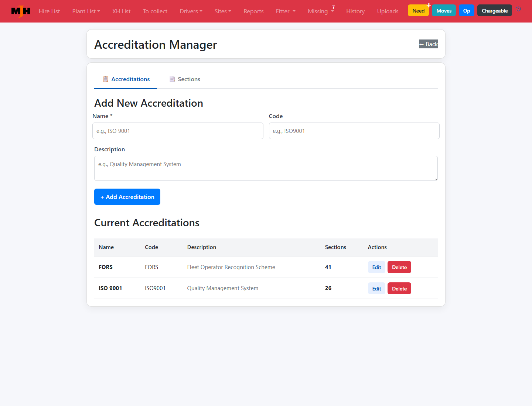Image resolution: width=532 pixels, height=406 pixels.
Task: Click the Current Accreditations heading
Action: click(147, 223)
